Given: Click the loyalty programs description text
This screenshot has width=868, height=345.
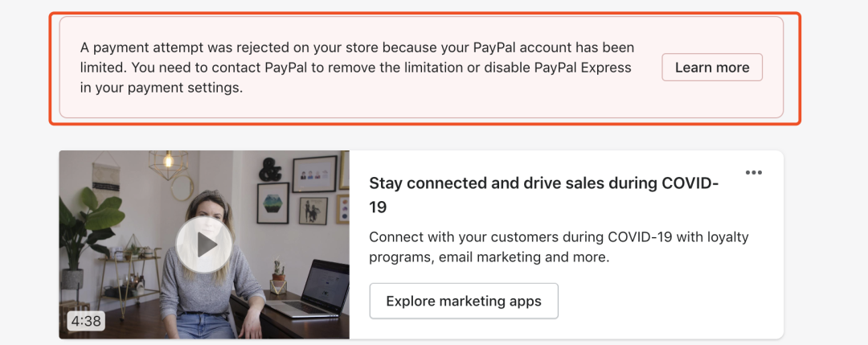Looking at the screenshot, I should pos(559,247).
